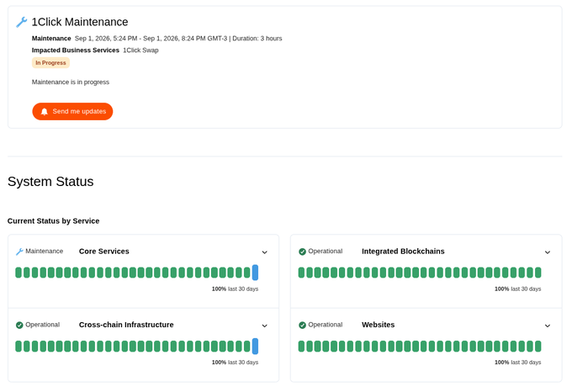Click the Operational label for Cross-chain Infrastructure

pyautogui.click(x=42, y=325)
